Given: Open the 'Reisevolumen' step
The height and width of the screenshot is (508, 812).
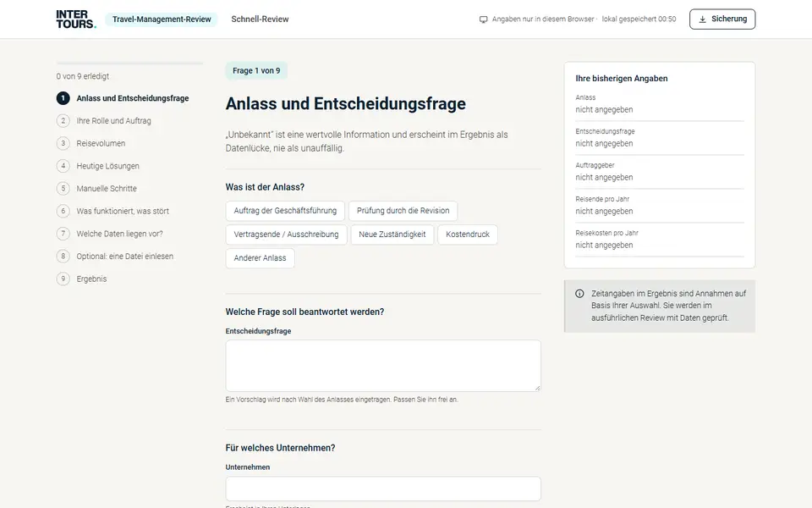Looking at the screenshot, I should tap(101, 143).
